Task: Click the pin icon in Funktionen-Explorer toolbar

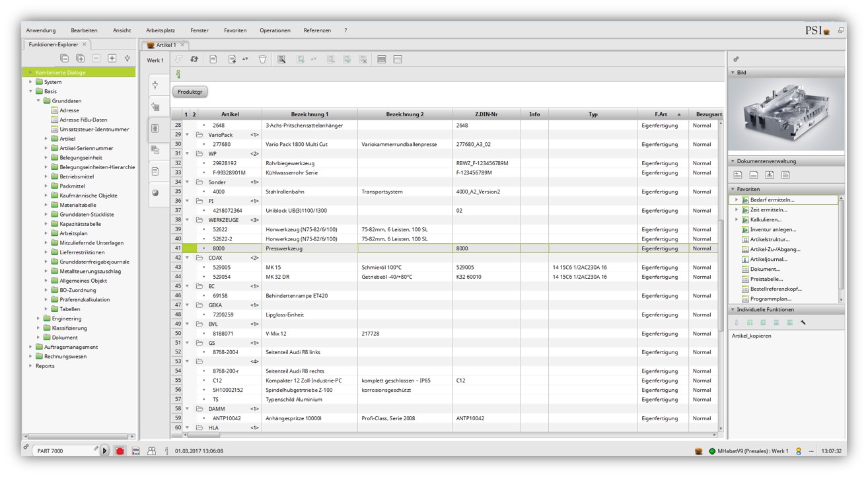Action: point(127,58)
